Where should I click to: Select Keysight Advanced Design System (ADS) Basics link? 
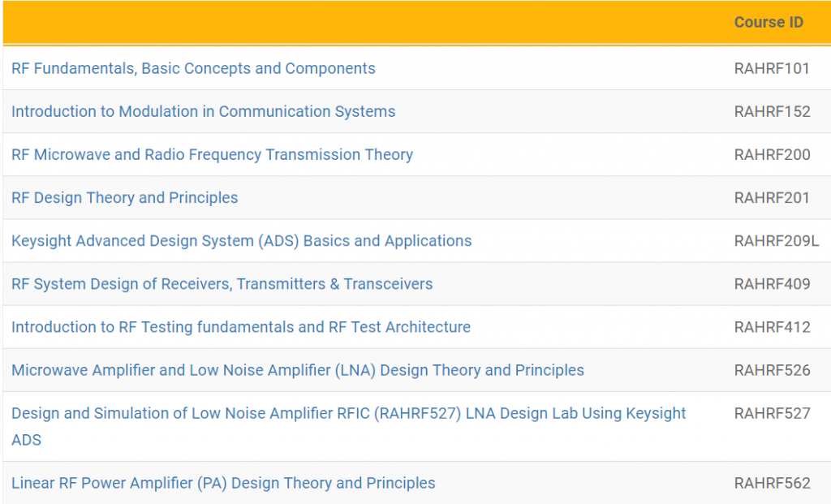(241, 241)
